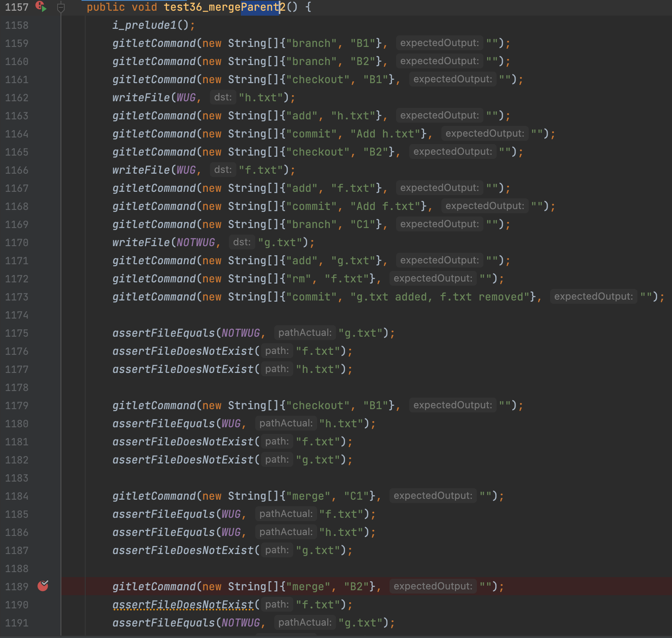The height and width of the screenshot is (638, 672).
Task: Click line number 1174 in the gutter
Action: pyautogui.click(x=17, y=315)
